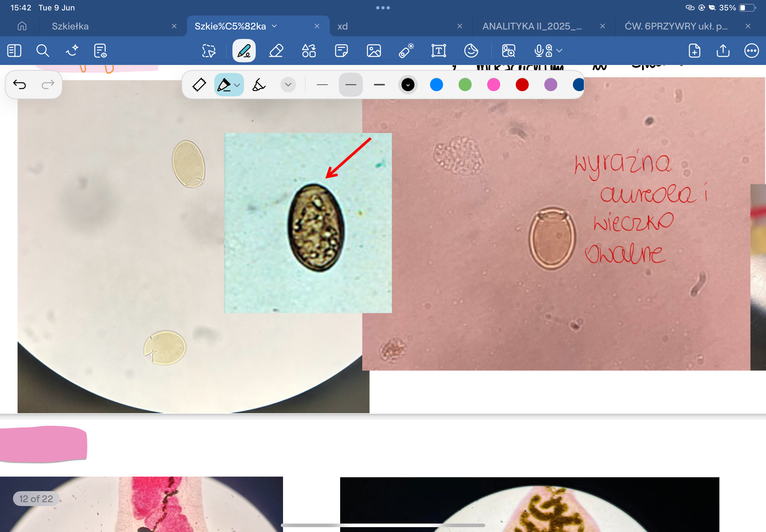The width and height of the screenshot is (766, 532).
Task: Open the Shapes tool
Action: coord(309,51)
